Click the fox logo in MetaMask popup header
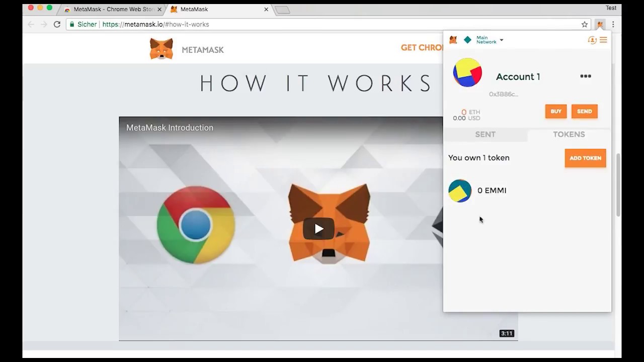 [453, 40]
